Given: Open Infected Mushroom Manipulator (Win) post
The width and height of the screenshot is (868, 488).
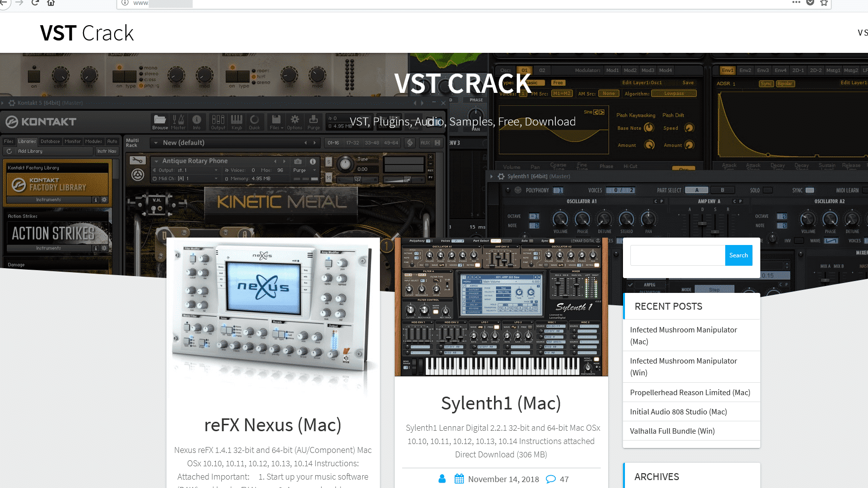Looking at the screenshot, I should pyautogui.click(x=683, y=366).
